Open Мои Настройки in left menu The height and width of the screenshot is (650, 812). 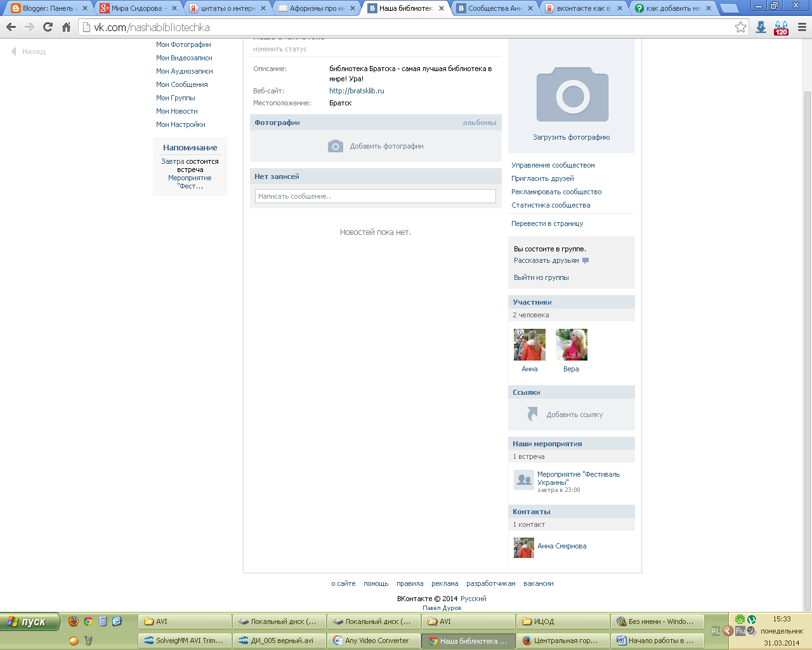(x=181, y=124)
